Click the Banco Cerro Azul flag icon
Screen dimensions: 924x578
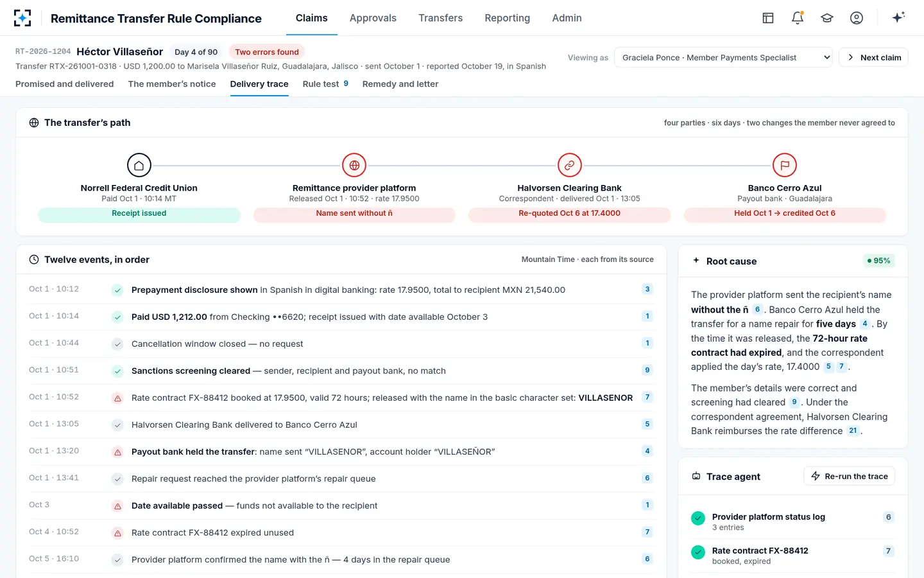coord(785,165)
